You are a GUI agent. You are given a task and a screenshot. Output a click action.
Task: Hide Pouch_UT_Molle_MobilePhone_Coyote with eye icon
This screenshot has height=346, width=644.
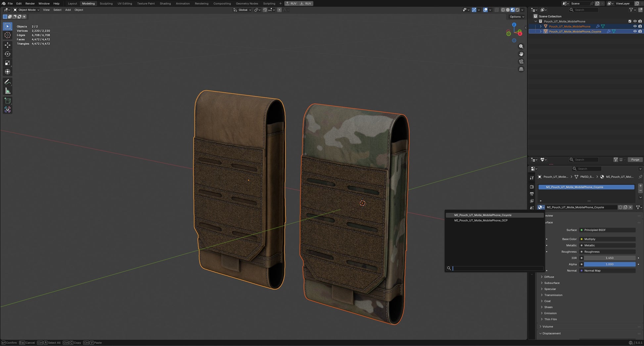tap(635, 31)
